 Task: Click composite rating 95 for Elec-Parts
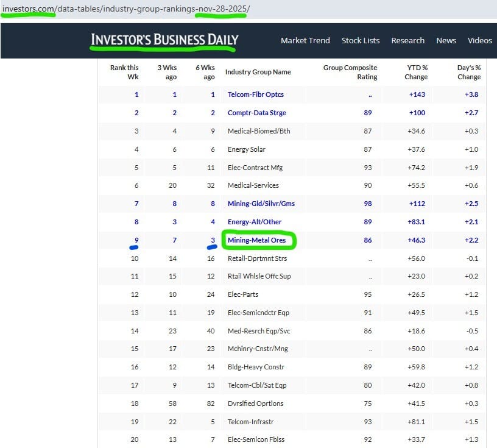[x=368, y=294]
